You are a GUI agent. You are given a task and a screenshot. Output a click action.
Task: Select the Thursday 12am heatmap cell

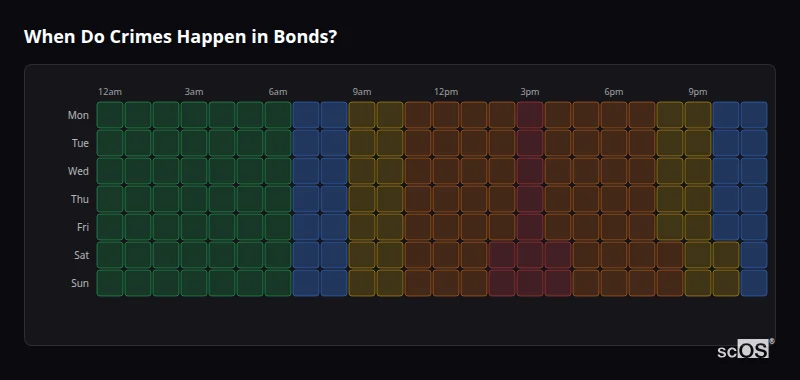point(110,199)
